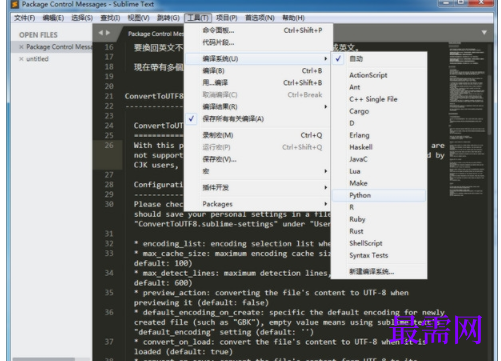Select ShellScript build system
This screenshot has width=501, height=361.
379,243
